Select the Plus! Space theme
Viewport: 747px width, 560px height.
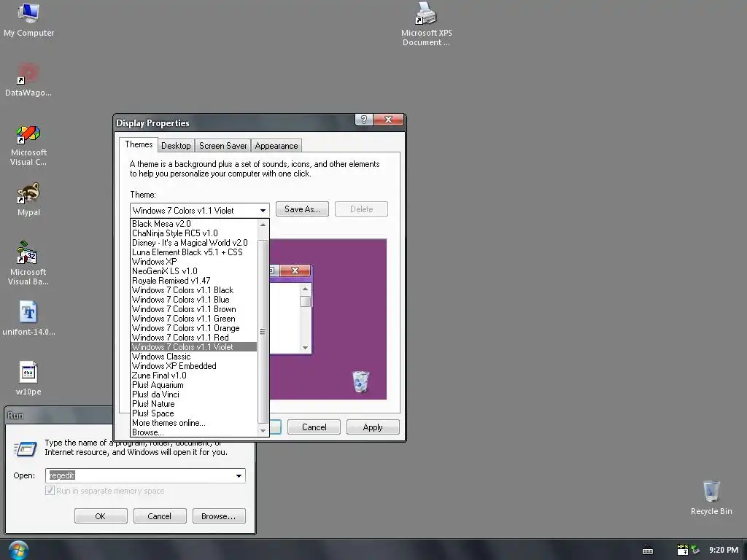tap(193, 413)
